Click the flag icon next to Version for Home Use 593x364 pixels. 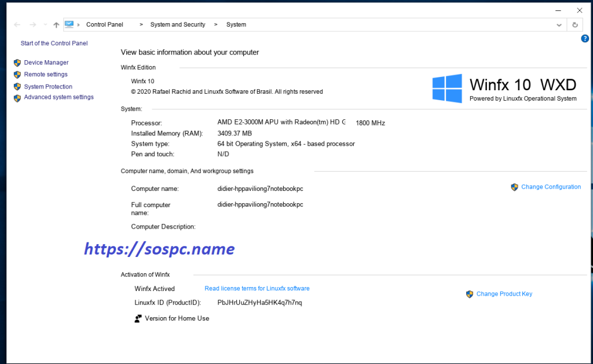pyautogui.click(x=138, y=318)
